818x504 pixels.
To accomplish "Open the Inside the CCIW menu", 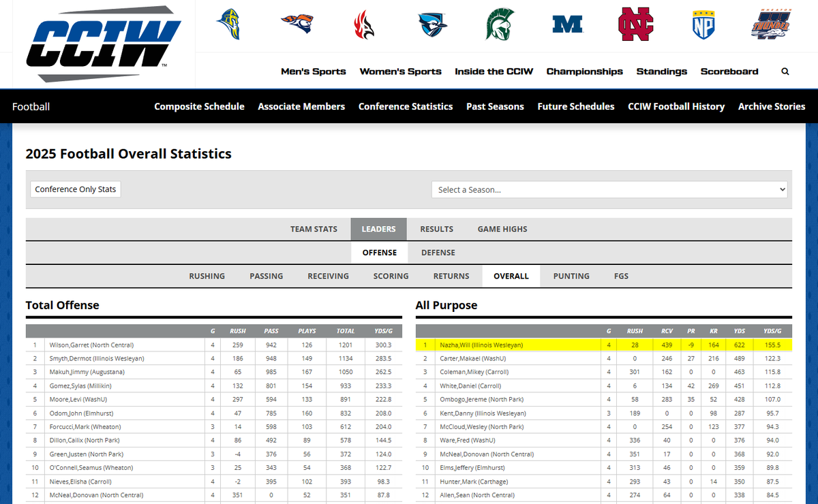I will coord(494,72).
